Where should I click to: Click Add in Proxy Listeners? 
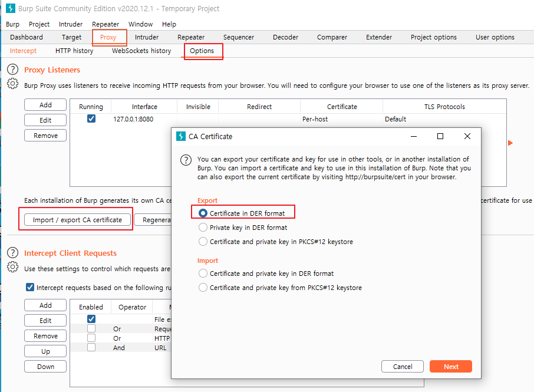click(45, 105)
